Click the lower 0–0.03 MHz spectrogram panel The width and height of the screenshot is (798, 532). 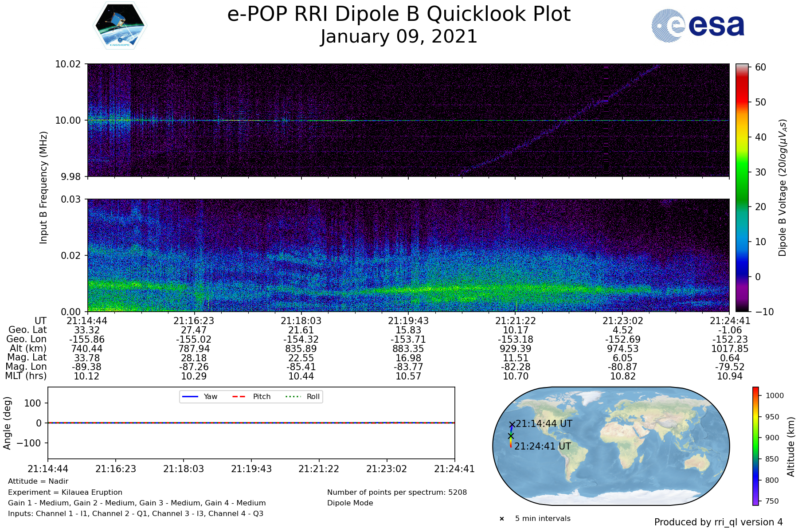pos(408,255)
